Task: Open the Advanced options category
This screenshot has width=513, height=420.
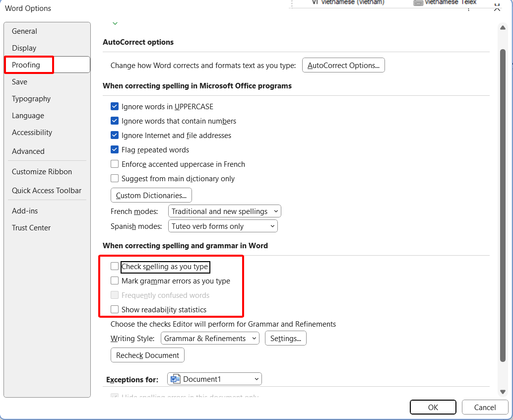Action: [28, 151]
